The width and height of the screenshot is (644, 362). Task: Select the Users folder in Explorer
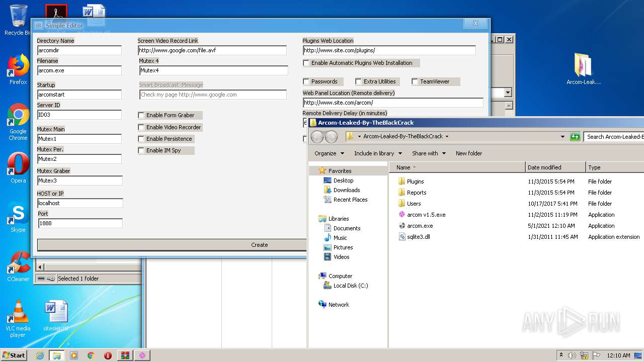click(x=414, y=204)
